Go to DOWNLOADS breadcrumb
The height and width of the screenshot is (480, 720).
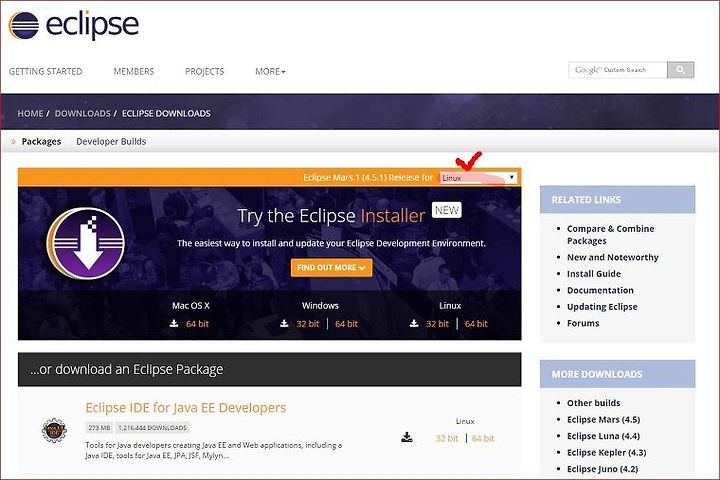tap(83, 113)
